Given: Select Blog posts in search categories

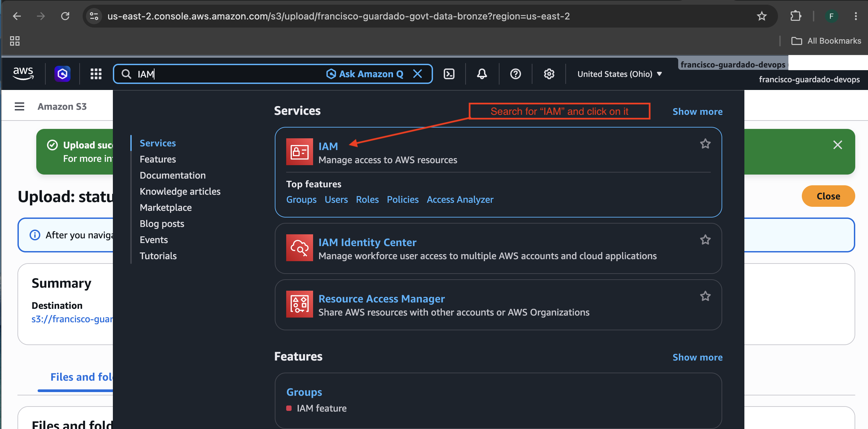Looking at the screenshot, I should (162, 224).
